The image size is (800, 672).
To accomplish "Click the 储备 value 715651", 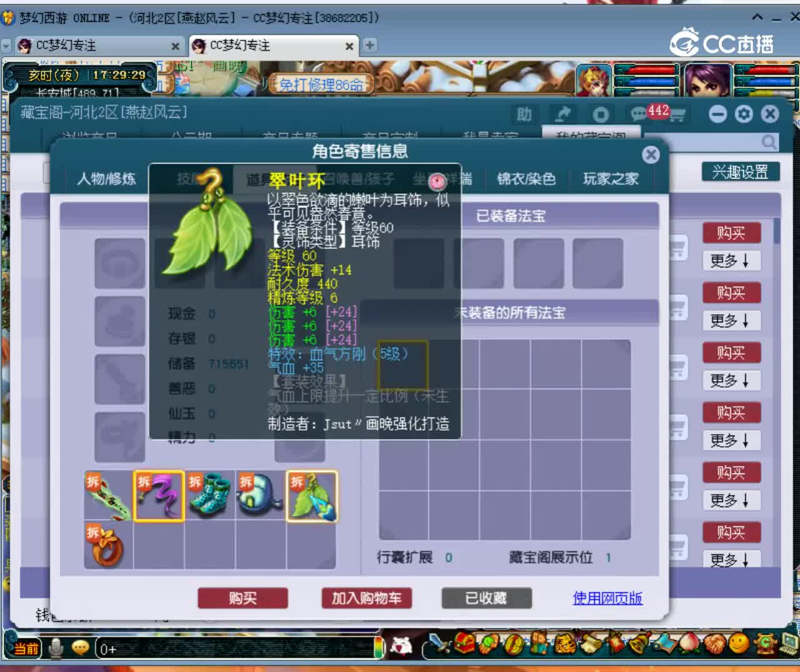I will tap(229, 363).
